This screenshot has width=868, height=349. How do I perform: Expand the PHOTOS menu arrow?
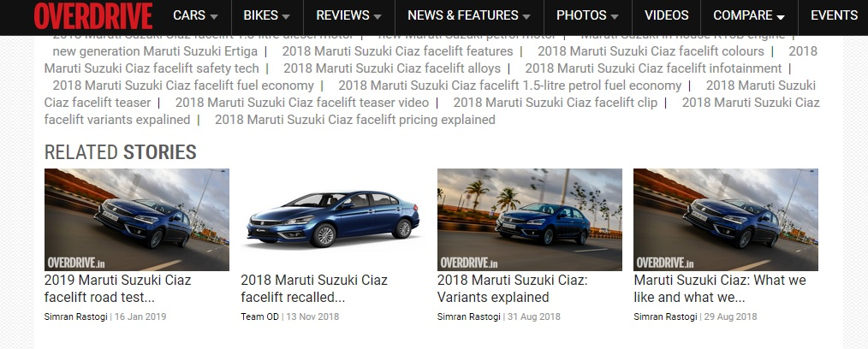pyautogui.click(x=615, y=16)
